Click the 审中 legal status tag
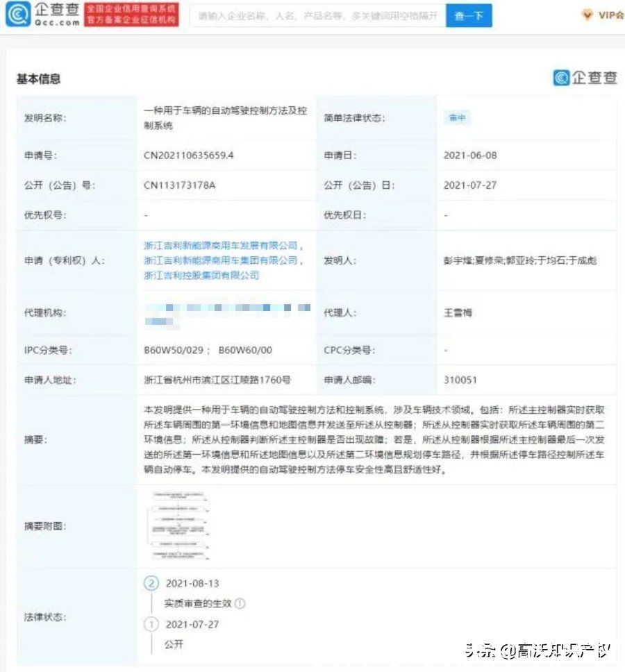The width and height of the screenshot is (625, 672). (458, 118)
